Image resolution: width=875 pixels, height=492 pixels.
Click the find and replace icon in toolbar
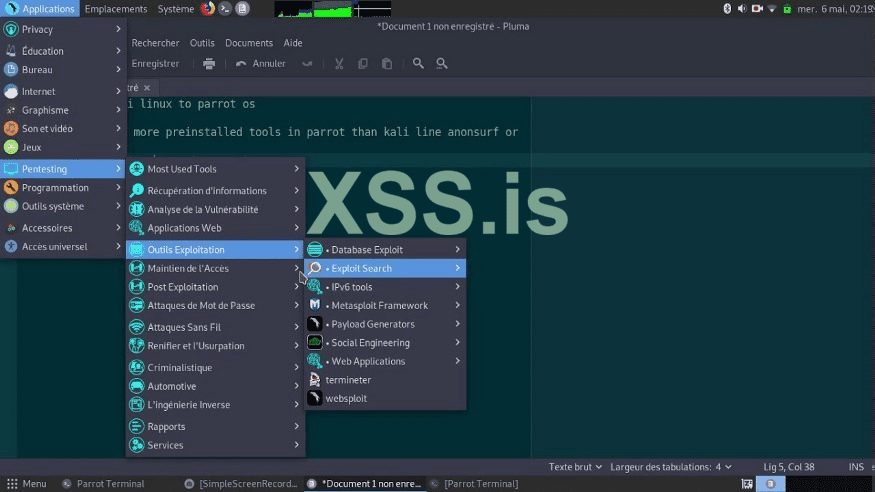coord(442,64)
